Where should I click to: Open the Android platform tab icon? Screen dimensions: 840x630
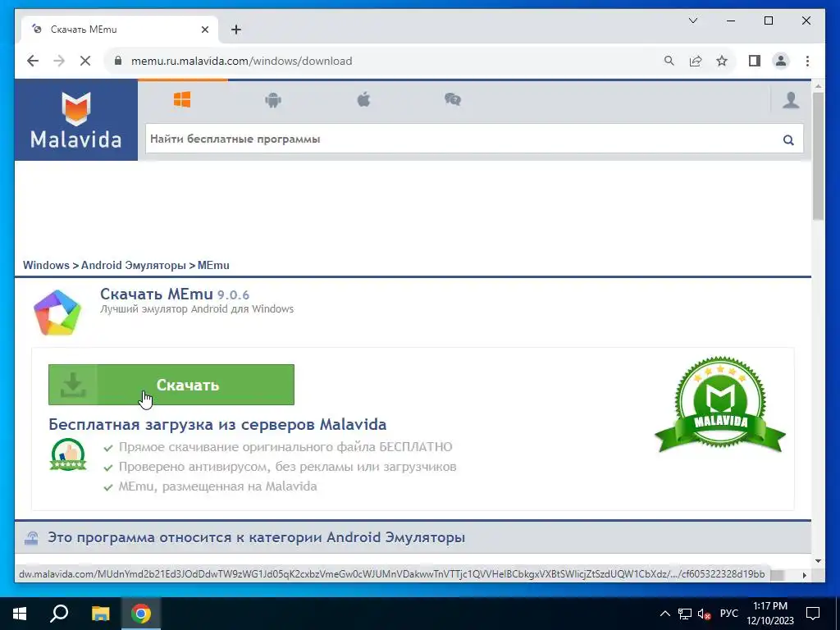(x=273, y=99)
